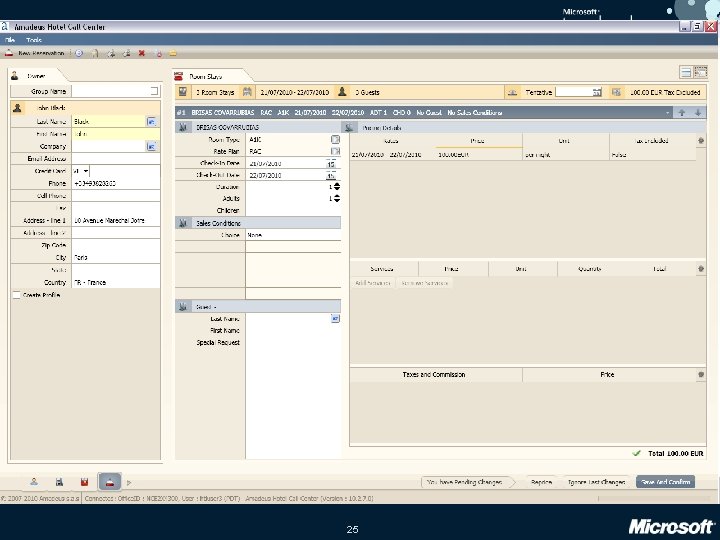
Task: Click the New Reservation toolbar button
Action: 34,53
